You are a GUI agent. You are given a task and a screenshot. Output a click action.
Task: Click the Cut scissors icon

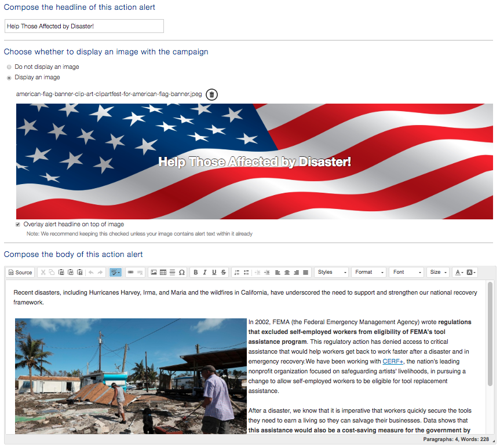click(43, 273)
